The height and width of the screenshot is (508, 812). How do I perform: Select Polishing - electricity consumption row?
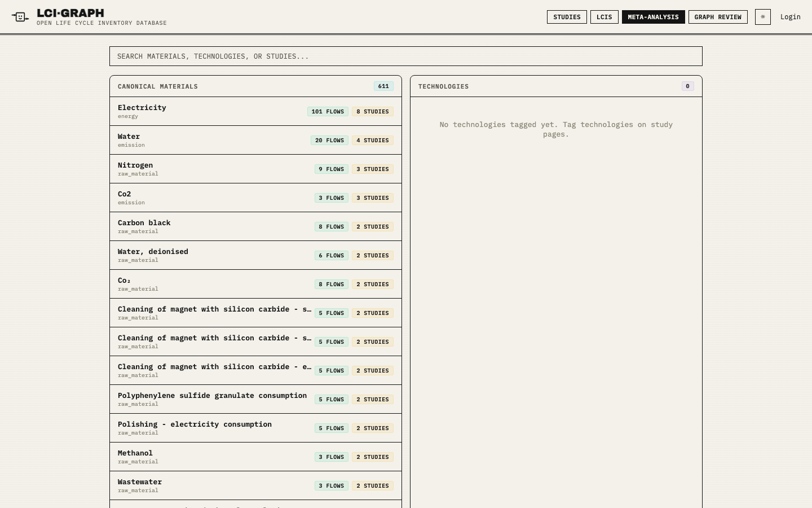255,428
